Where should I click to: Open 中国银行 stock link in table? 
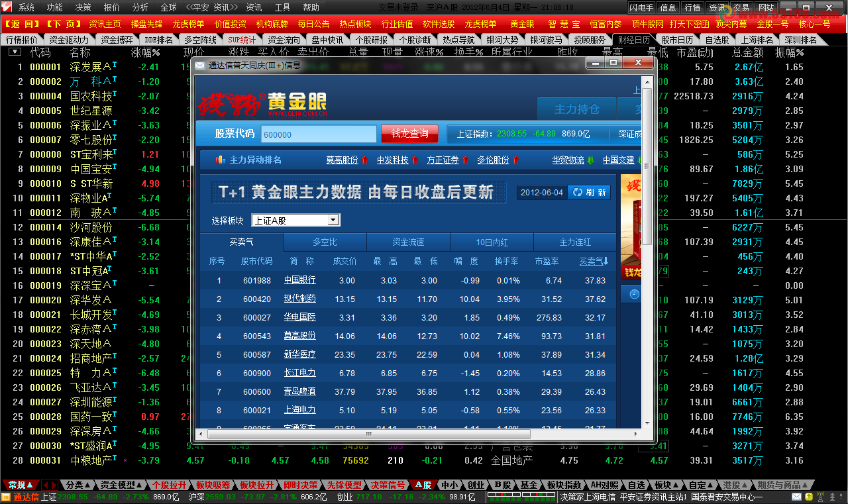300,280
